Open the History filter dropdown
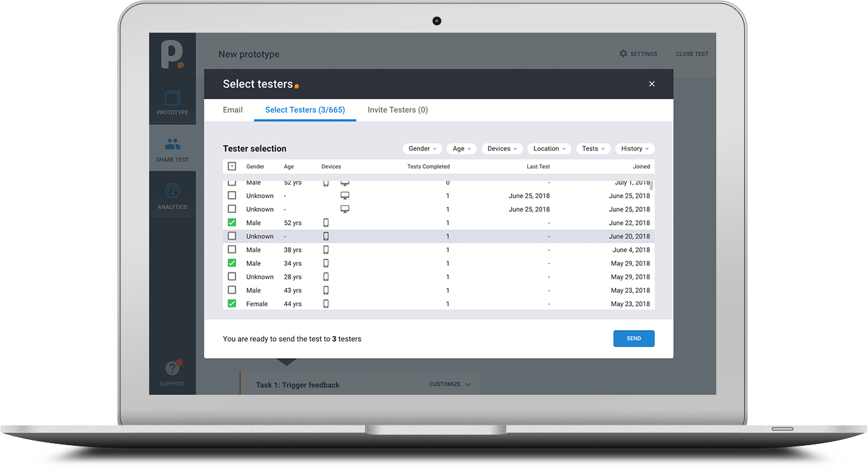Screen dimensions: 868x468 click(634, 148)
